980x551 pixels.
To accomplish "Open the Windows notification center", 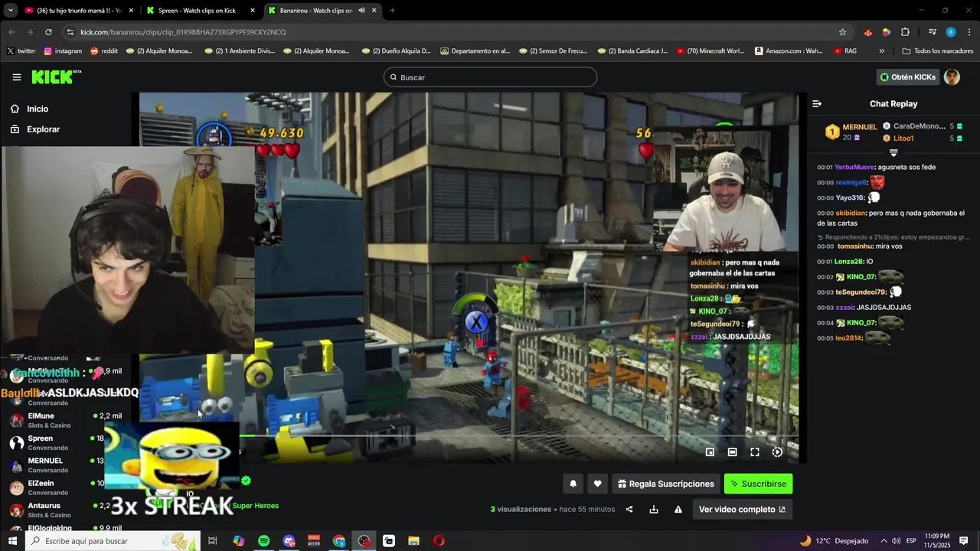I will 964,541.
